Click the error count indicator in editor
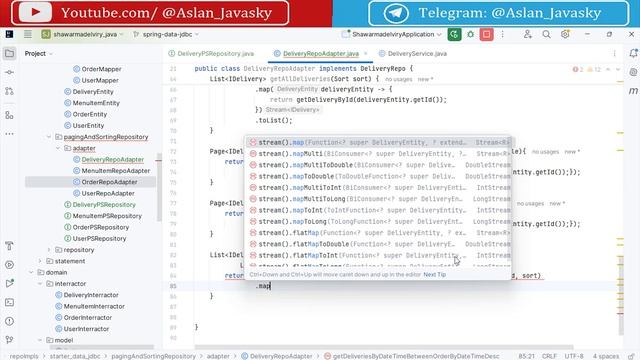 coord(578,69)
